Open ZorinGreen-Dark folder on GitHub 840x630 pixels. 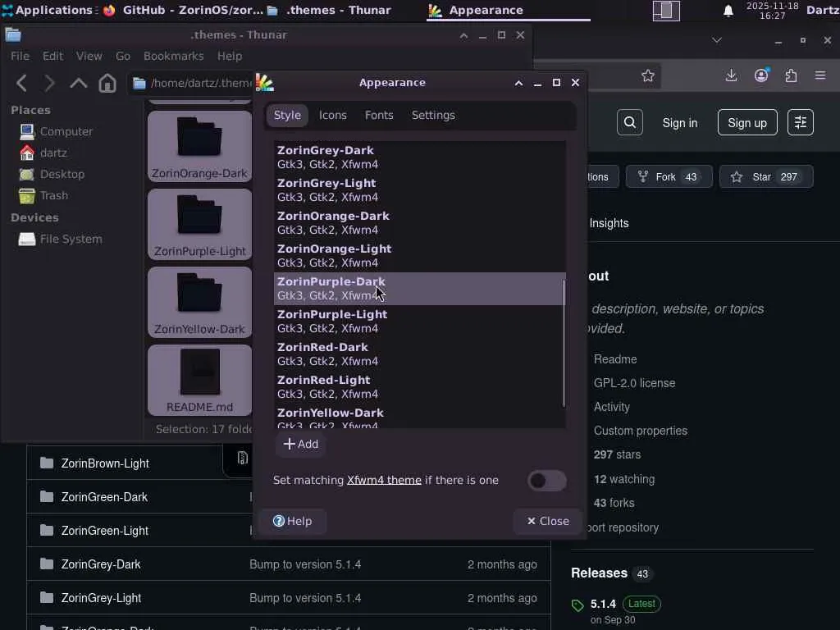point(104,497)
